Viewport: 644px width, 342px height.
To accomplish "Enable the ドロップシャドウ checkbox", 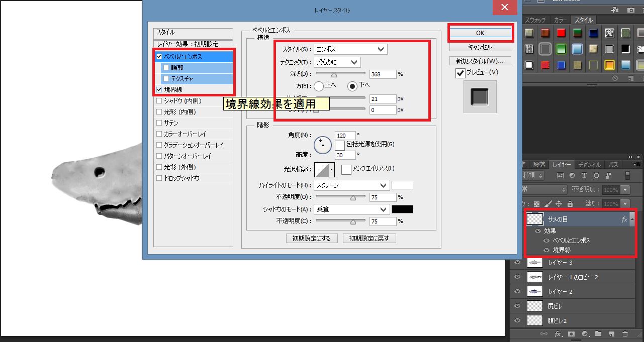I will click(159, 178).
